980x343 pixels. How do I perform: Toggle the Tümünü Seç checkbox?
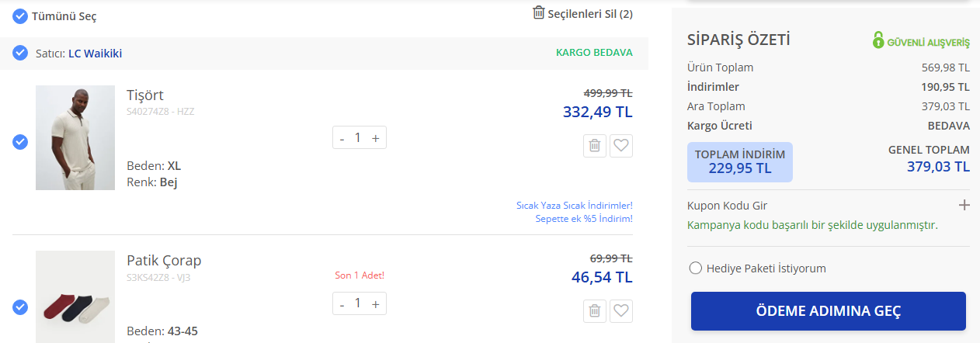20,16
